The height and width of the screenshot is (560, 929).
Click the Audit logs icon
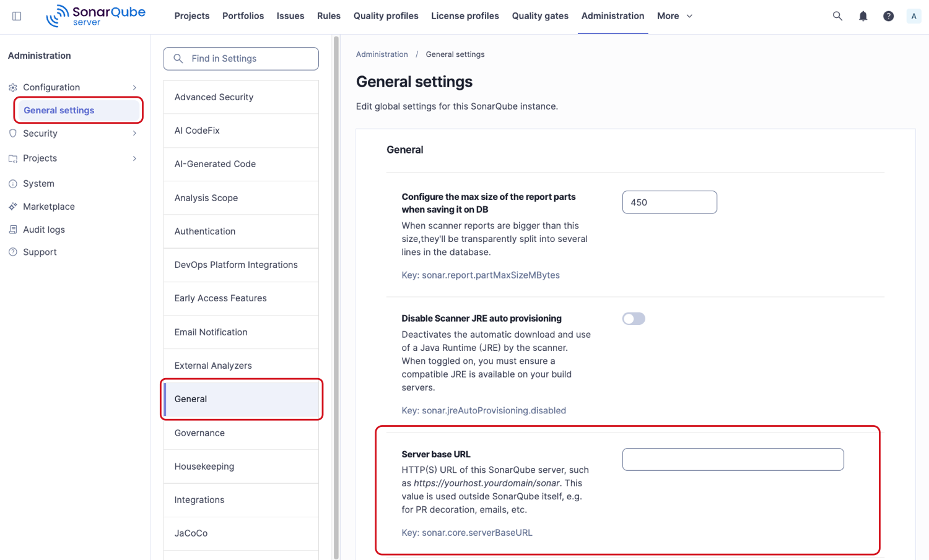(13, 230)
